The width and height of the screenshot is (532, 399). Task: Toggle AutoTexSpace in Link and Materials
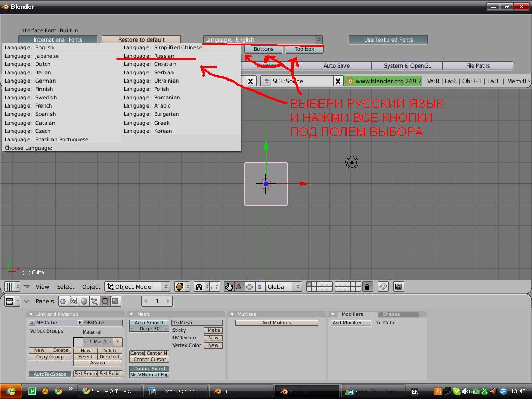(49, 374)
